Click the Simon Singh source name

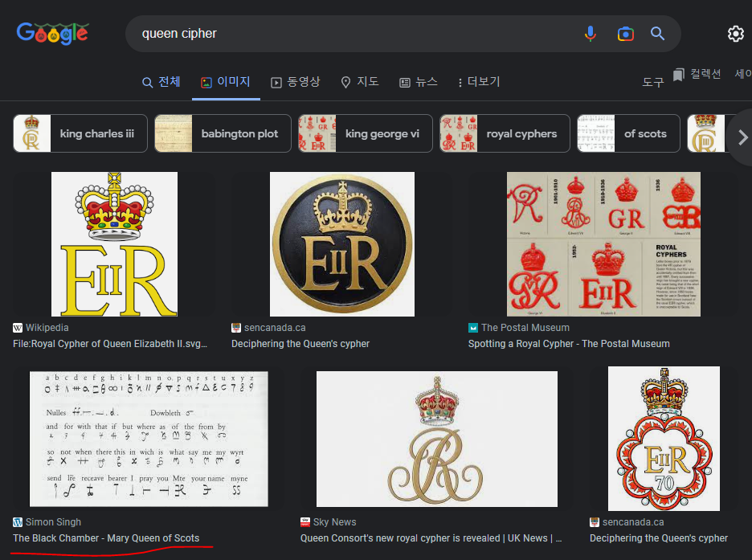click(x=53, y=522)
